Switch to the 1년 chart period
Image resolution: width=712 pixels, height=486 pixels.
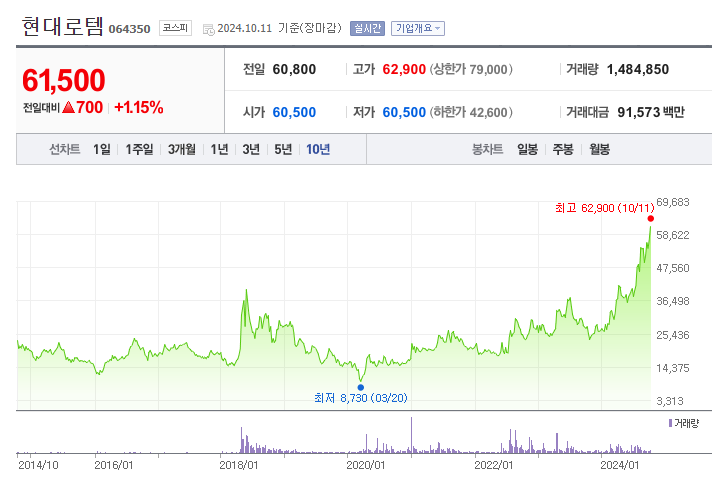[219, 149]
